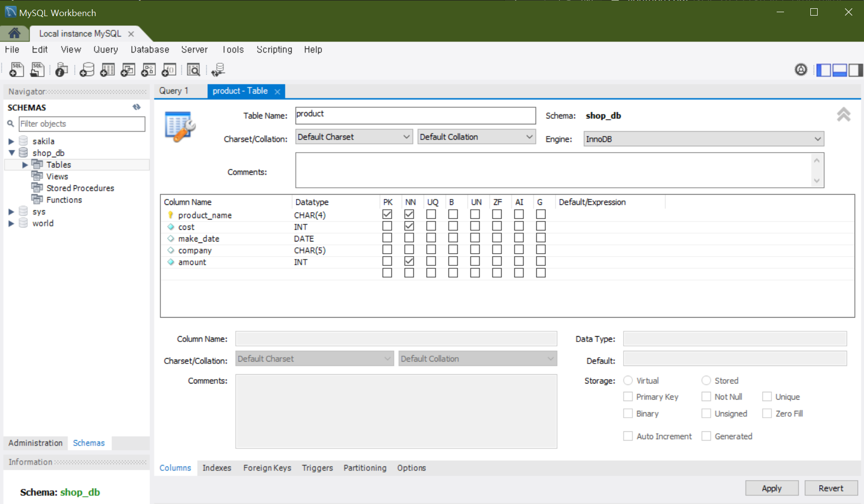Expand the Tables node
Image resolution: width=864 pixels, height=504 pixels.
click(25, 165)
